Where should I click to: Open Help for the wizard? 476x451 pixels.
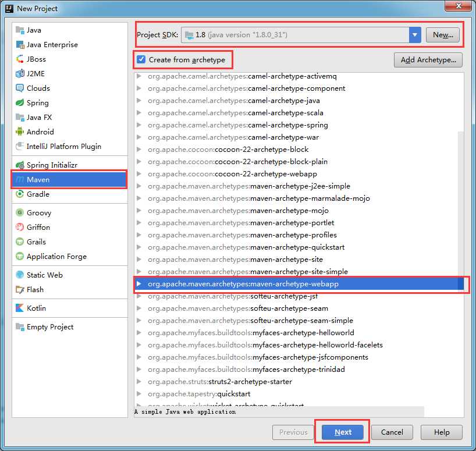[x=442, y=432]
